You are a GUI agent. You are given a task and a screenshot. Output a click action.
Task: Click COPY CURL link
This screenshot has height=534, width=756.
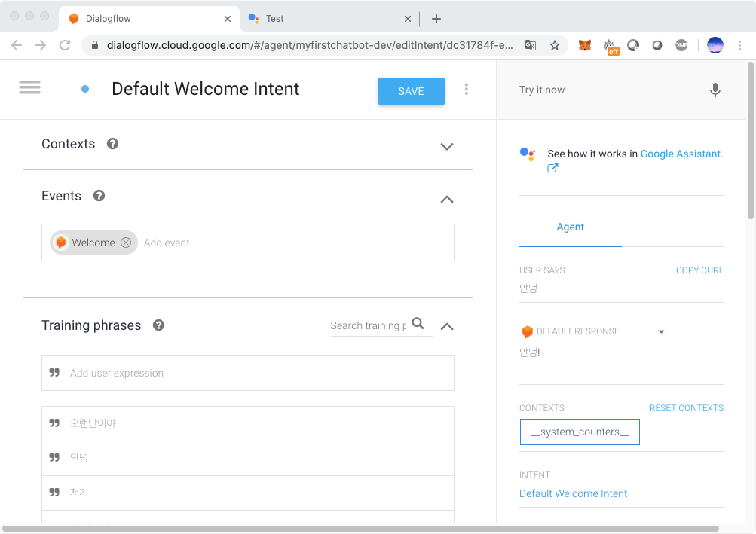pos(699,270)
